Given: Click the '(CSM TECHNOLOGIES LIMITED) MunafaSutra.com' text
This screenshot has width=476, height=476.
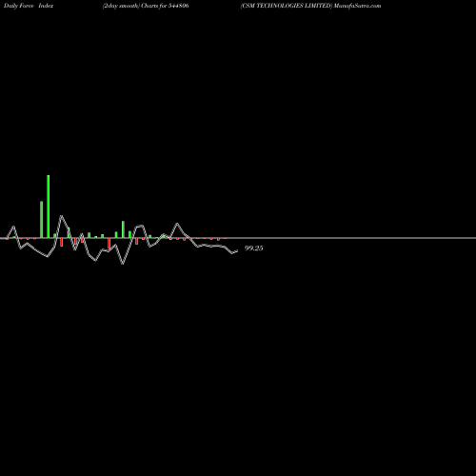Looking at the screenshot, I should (310, 6).
